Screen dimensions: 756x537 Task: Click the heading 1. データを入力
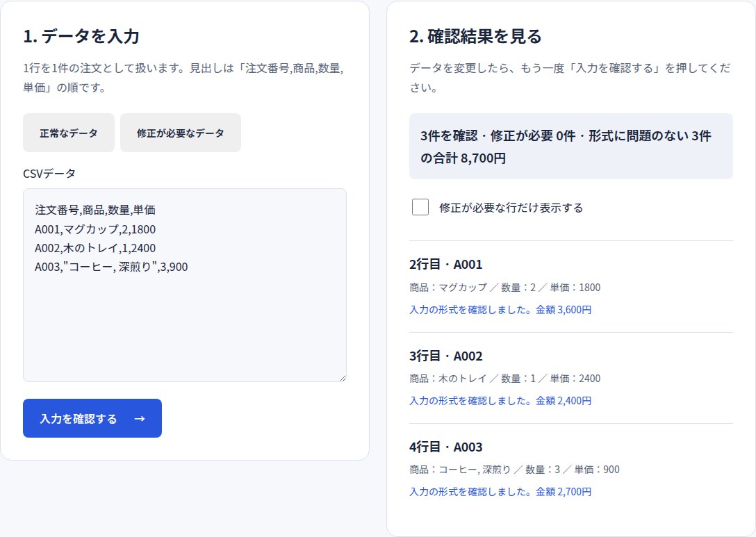81,36
